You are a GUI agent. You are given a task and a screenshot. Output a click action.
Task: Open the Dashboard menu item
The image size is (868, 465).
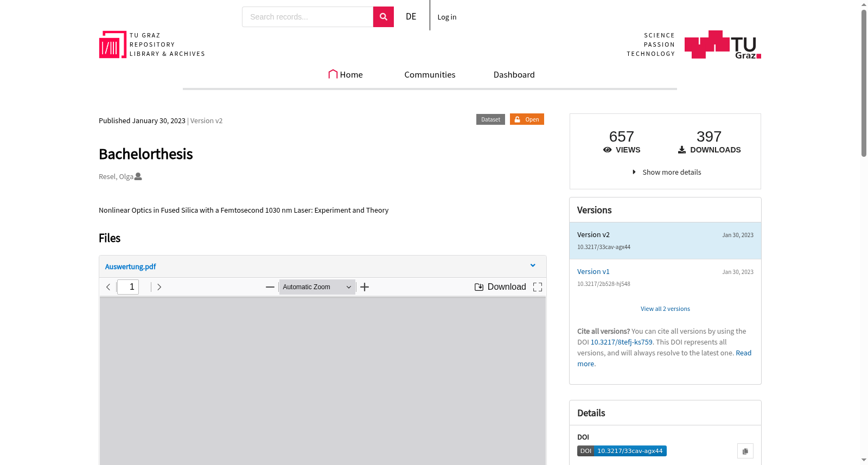(514, 74)
